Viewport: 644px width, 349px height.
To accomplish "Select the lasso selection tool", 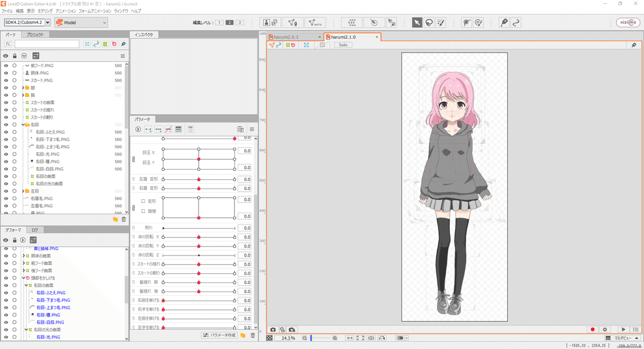I will click(x=429, y=23).
